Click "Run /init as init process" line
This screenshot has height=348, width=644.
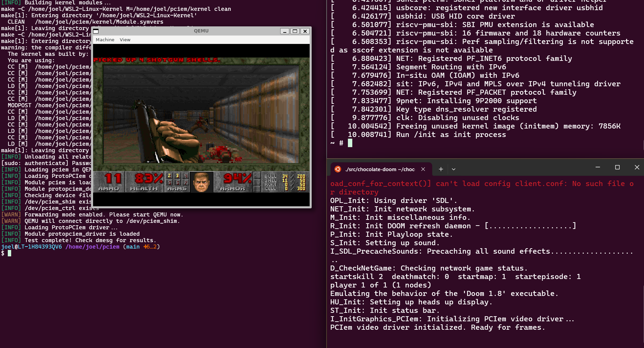418,135
